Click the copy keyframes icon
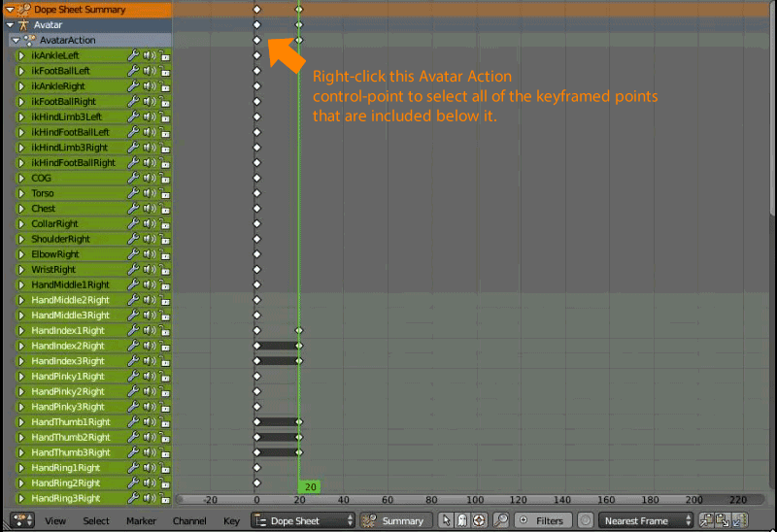This screenshot has height=532, width=777. click(x=707, y=520)
